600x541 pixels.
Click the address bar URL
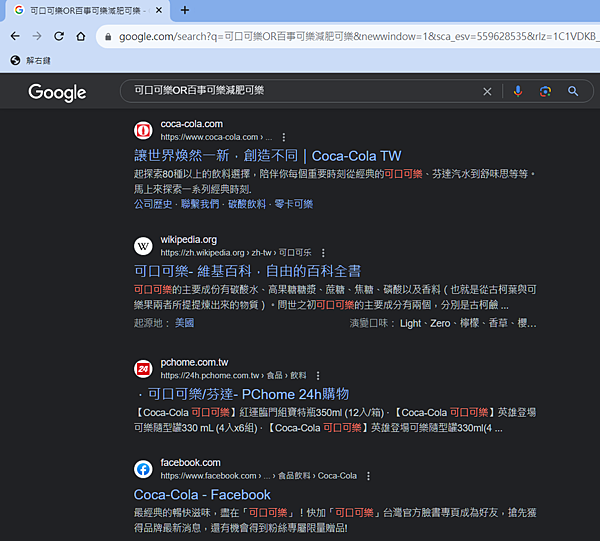coord(357,36)
